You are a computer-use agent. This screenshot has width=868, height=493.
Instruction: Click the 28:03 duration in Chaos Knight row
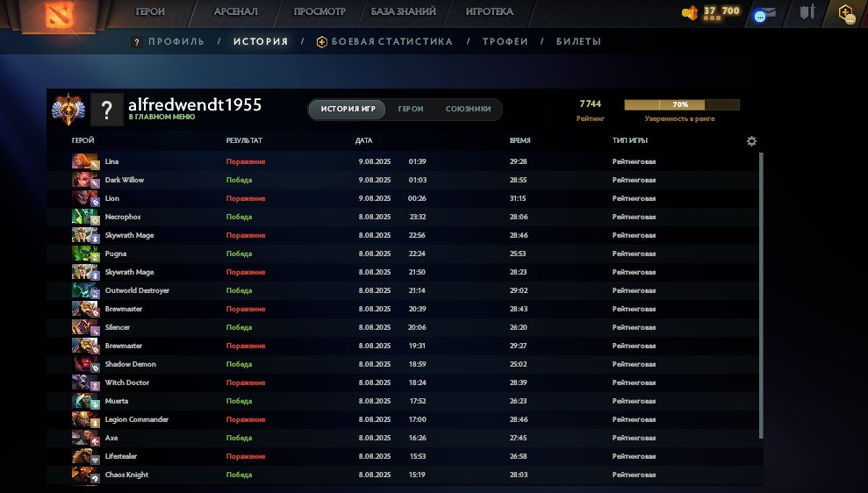coord(519,475)
